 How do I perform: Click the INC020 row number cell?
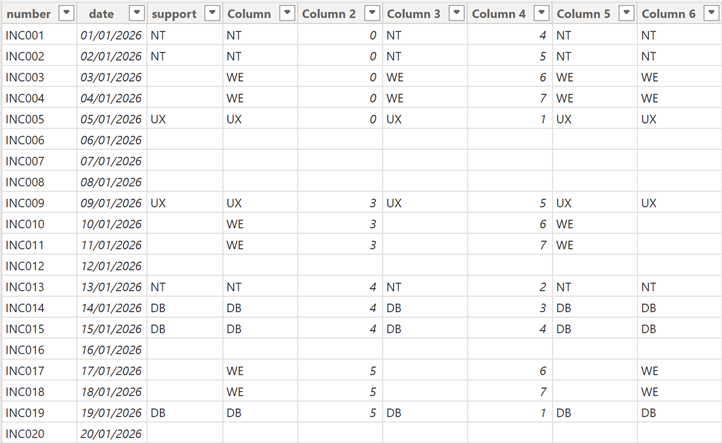click(25, 434)
